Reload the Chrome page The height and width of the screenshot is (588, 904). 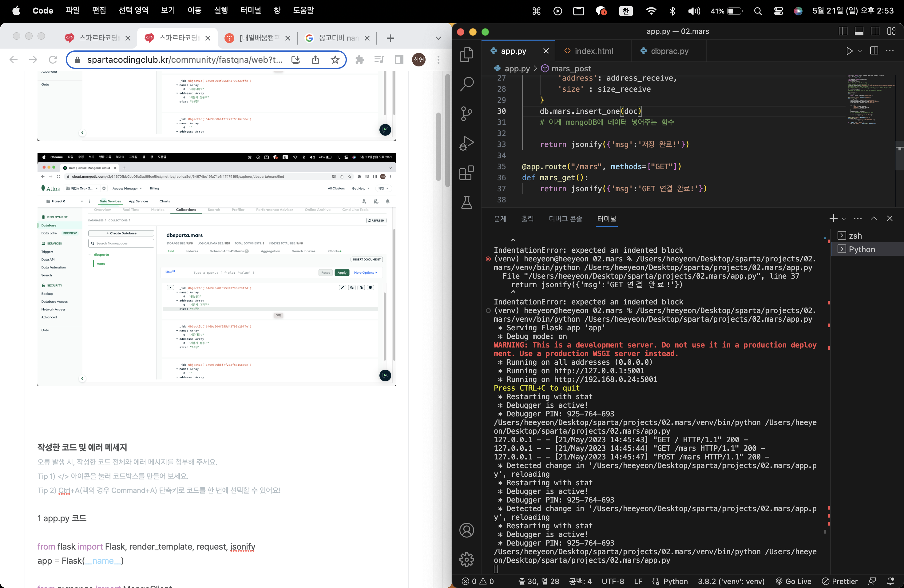click(53, 60)
